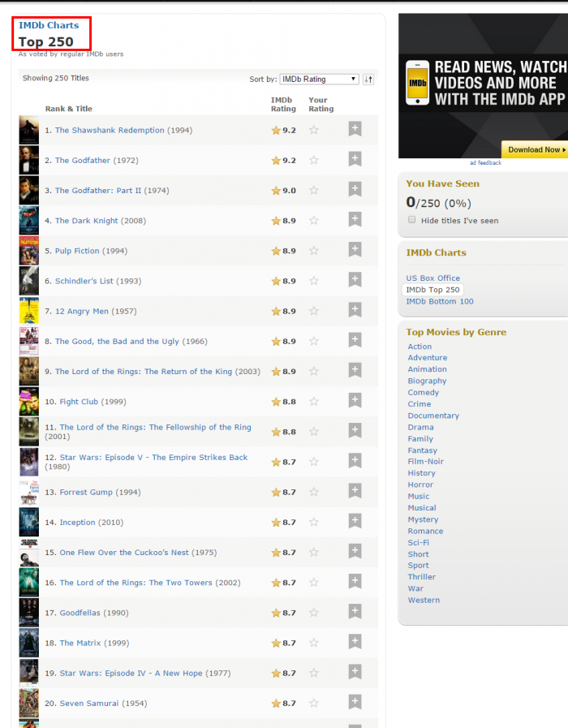Browse top Comedy movies
This screenshot has width=568, height=728.
click(424, 392)
